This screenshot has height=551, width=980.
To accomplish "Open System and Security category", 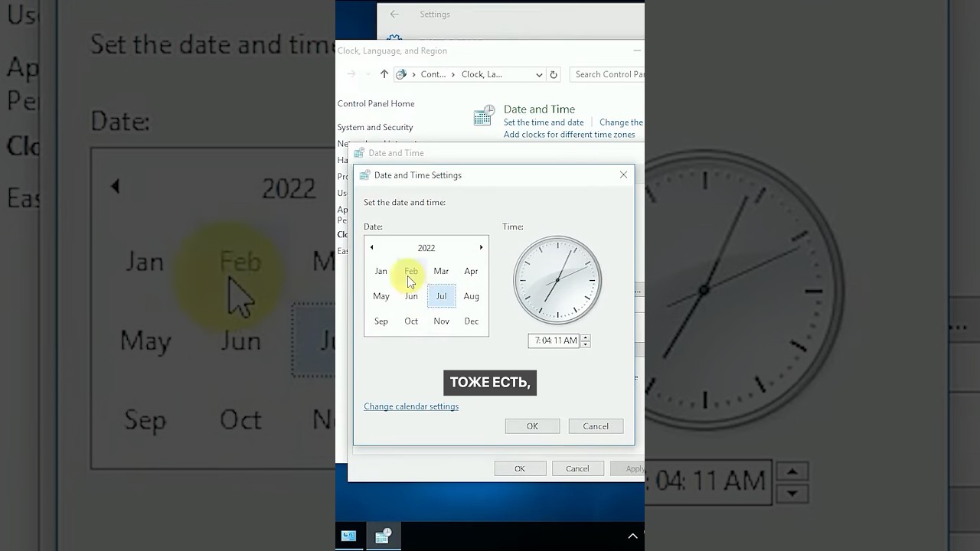I will pyautogui.click(x=375, y=127).
